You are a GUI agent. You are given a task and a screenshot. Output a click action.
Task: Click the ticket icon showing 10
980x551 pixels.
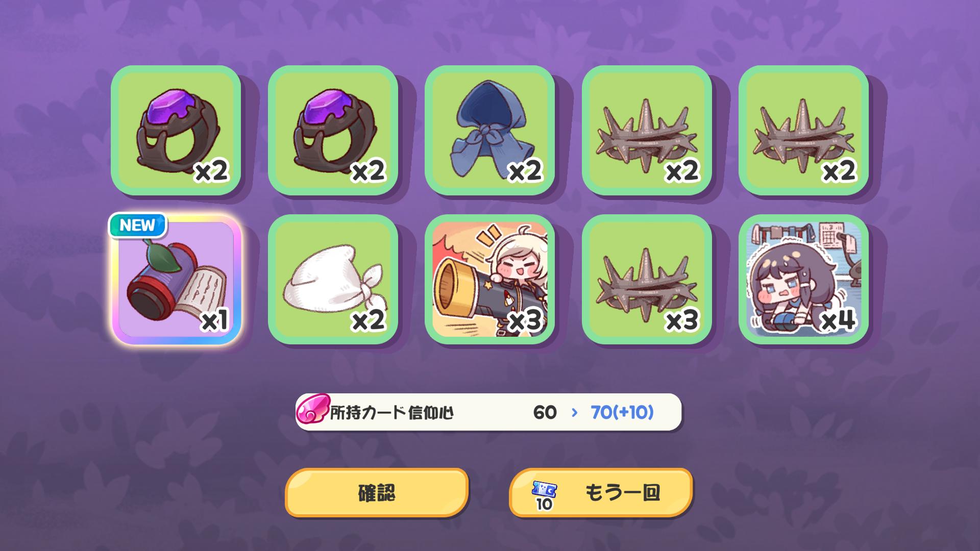(544, 495)
